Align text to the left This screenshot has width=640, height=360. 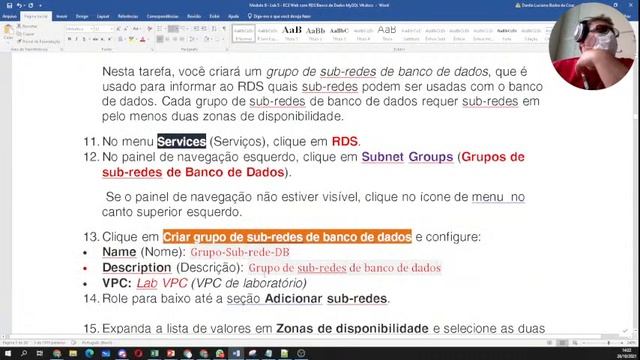click(x=160, y=39)
